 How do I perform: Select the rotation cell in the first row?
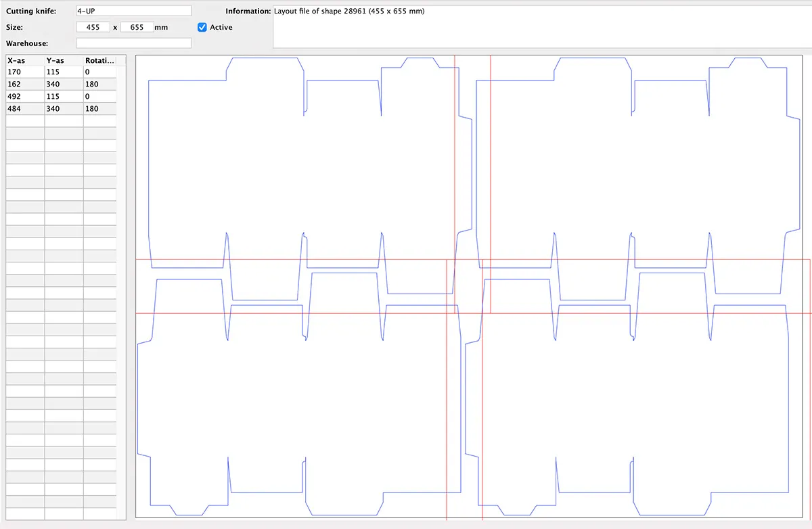click(99, 72)
